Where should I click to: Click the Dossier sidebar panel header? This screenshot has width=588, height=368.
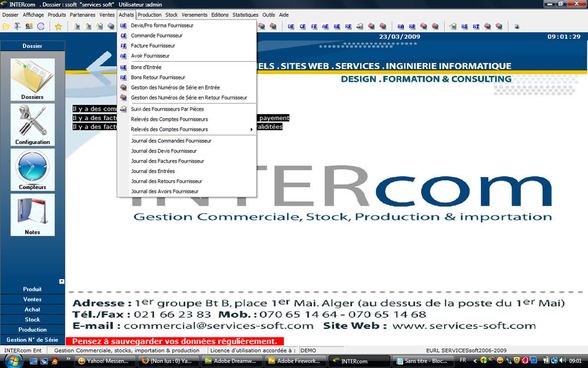[x=32, y=46]
